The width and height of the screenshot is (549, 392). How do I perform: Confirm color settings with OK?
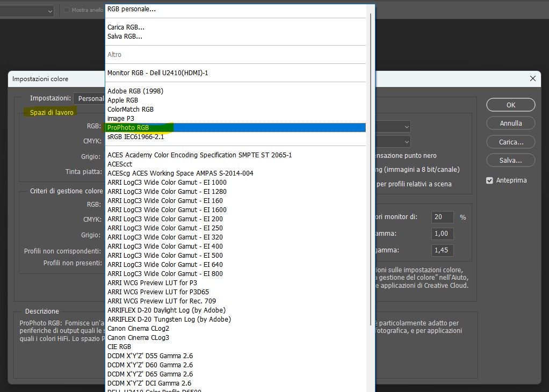[x=510, y=105]
